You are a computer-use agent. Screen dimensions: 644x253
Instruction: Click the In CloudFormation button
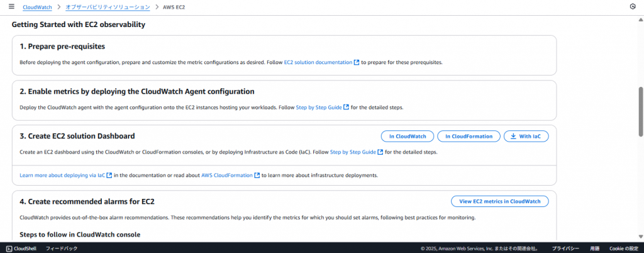(x=469, y=136)
